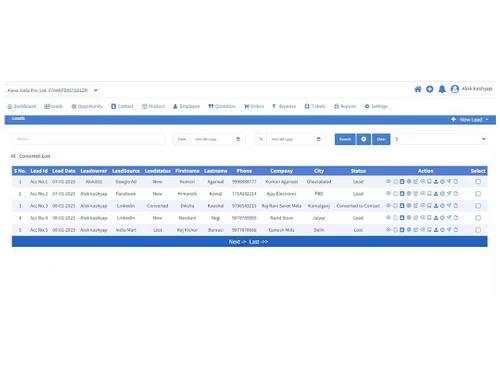Open the notifications bell
Screen dimensions: 500x375
pos(442,89)
